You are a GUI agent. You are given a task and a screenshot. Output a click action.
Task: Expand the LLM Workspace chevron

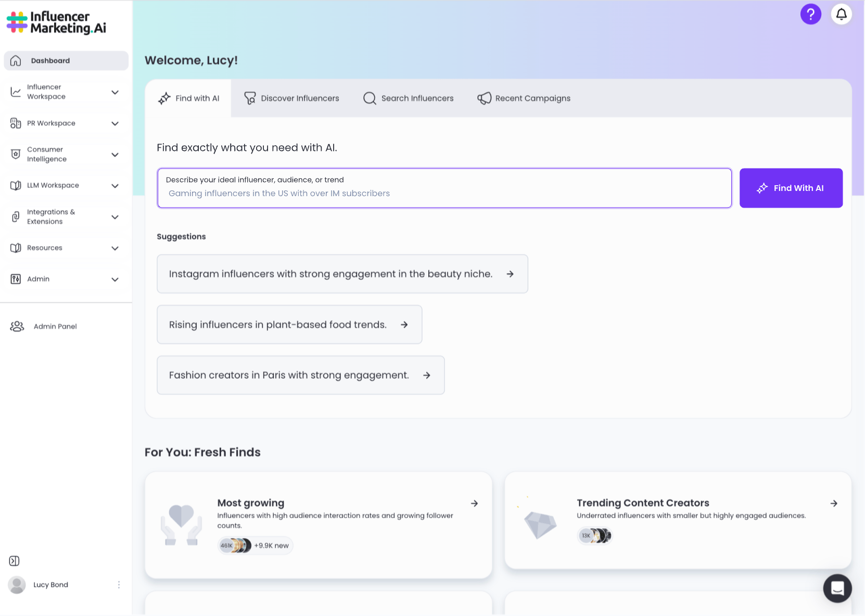pos(115,186)
